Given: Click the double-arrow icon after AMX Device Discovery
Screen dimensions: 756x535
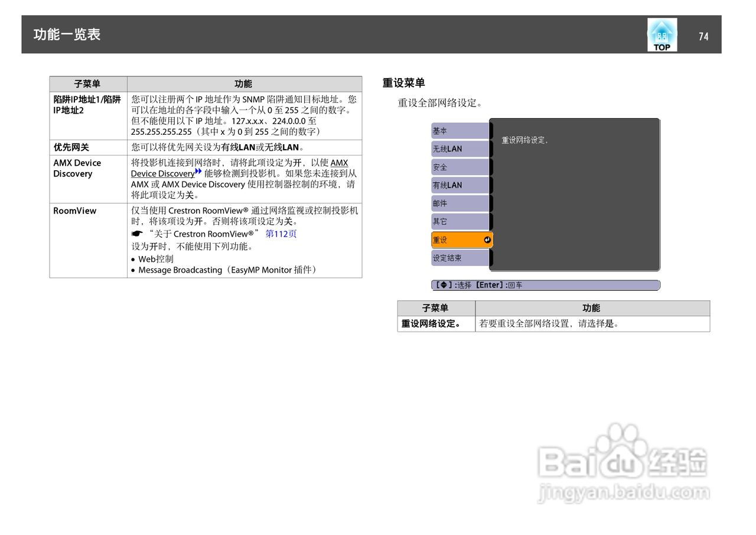Looking at the screenshot, I should [198, 172].
